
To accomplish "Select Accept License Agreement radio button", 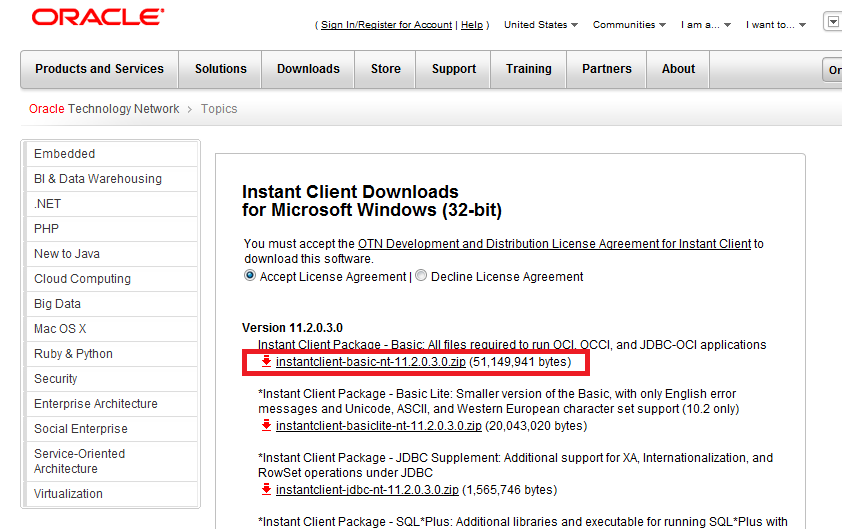I will [250, 276].
